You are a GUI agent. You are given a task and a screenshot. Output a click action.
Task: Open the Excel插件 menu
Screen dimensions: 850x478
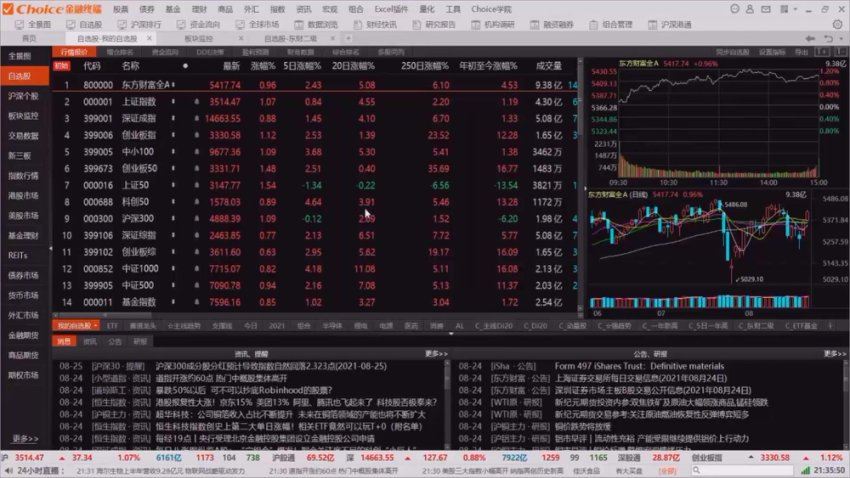pyautogui.click(x=390, y=9)
